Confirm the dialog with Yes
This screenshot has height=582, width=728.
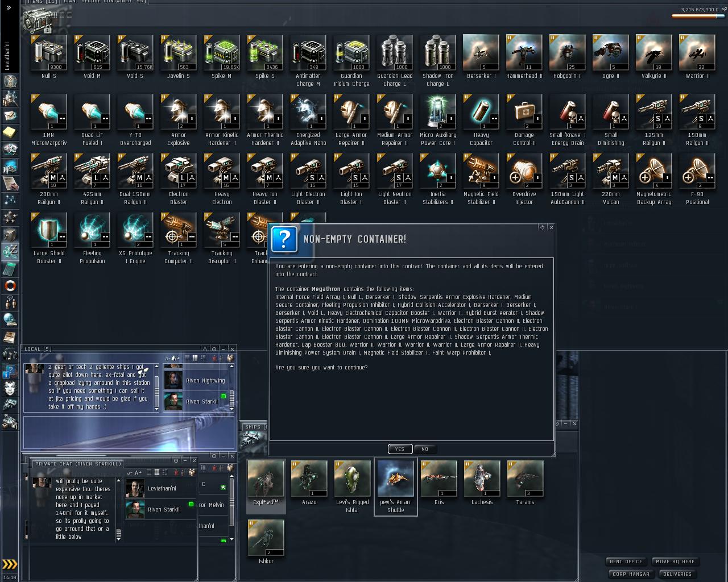[400, 449]
